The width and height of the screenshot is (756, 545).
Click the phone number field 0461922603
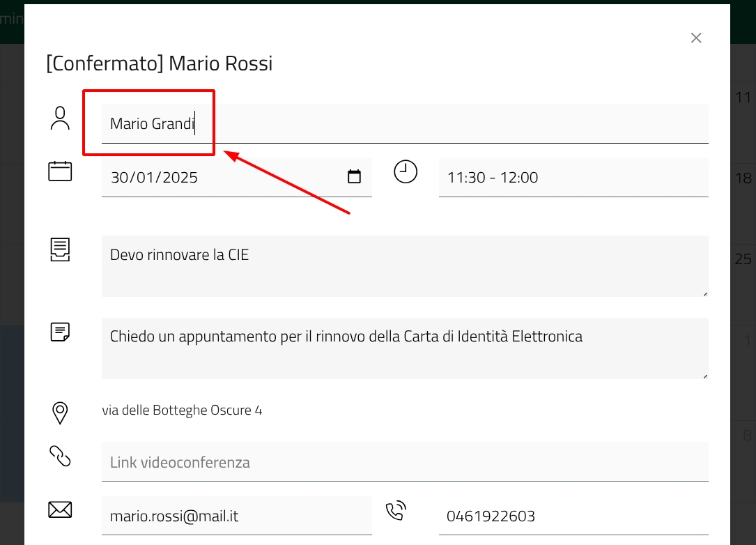coord(573,516)
